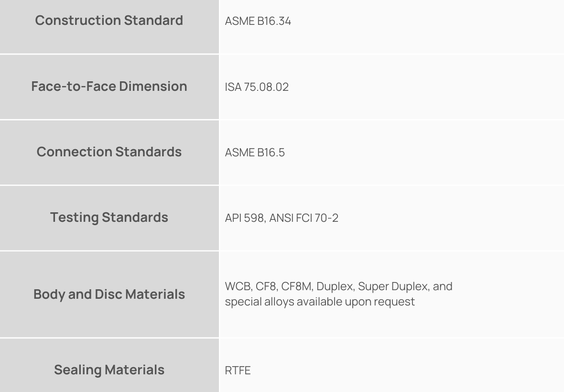Select the ASME B16.5 value text
The height and width of the screenshot is (392, 564).
(255, 152)
